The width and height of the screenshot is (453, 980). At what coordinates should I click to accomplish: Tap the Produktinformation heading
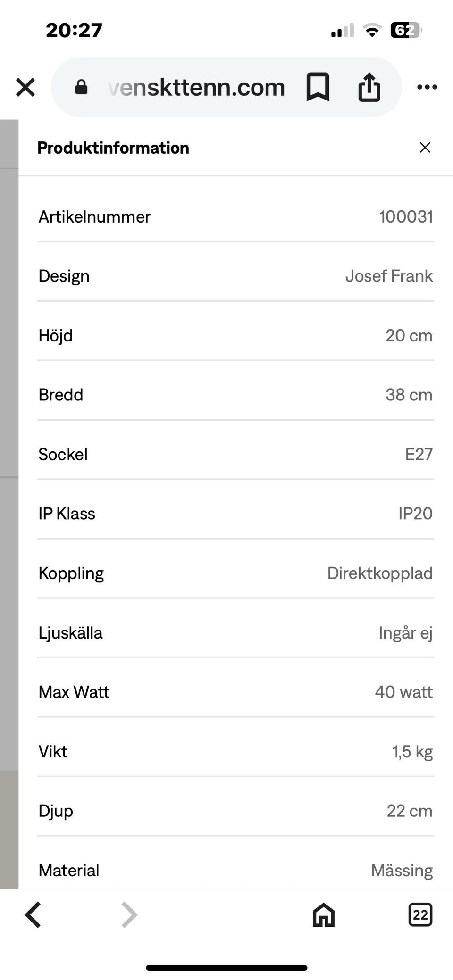pos(113,148)
